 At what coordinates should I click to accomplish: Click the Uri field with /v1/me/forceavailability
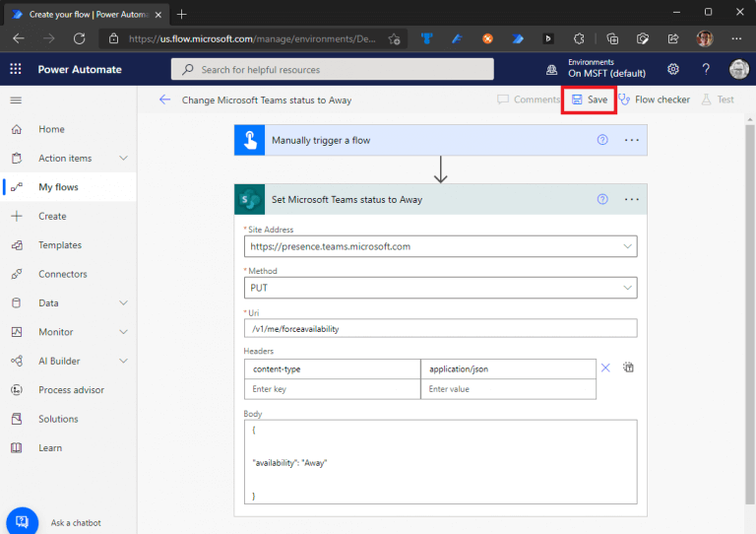[441, 328]
